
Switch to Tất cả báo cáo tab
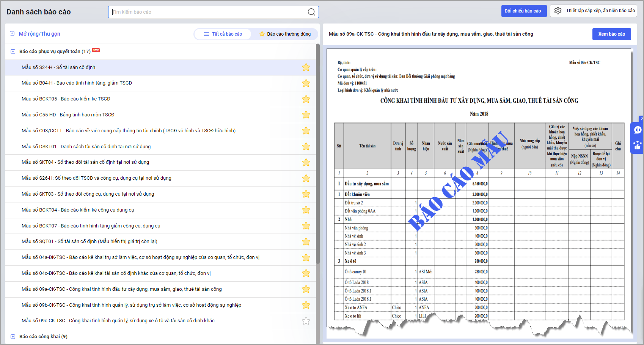point(223,34)
